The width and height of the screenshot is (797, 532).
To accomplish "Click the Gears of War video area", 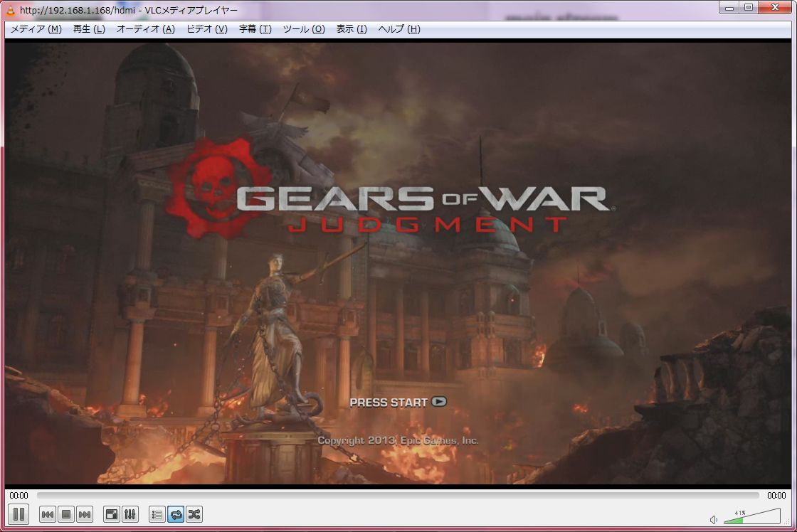I will click(398, 263).
